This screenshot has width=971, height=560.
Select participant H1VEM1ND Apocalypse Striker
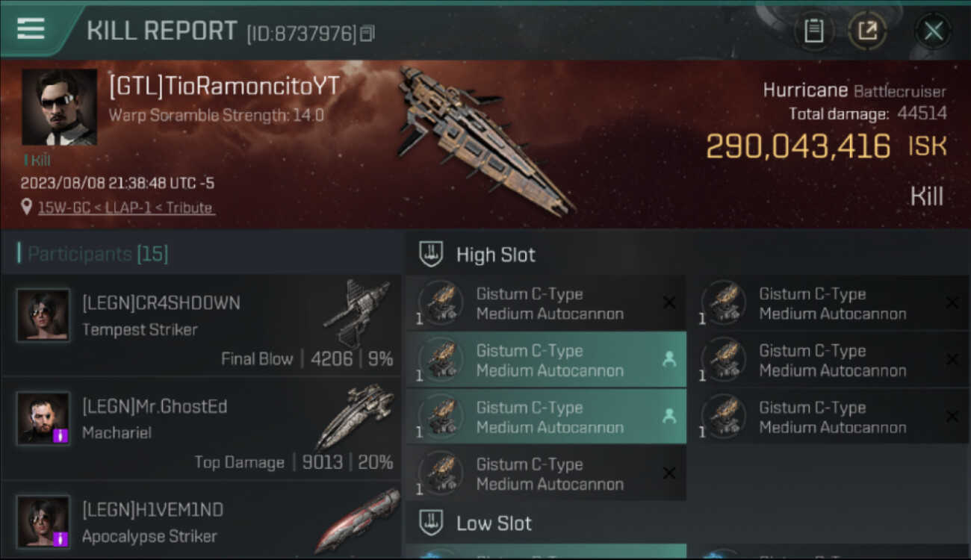[201, 521]
